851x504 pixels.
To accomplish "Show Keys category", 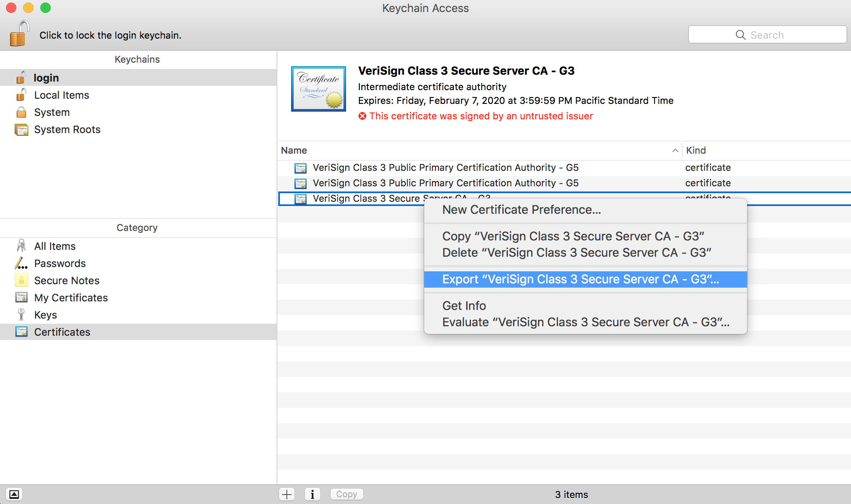I will point(138,315).
